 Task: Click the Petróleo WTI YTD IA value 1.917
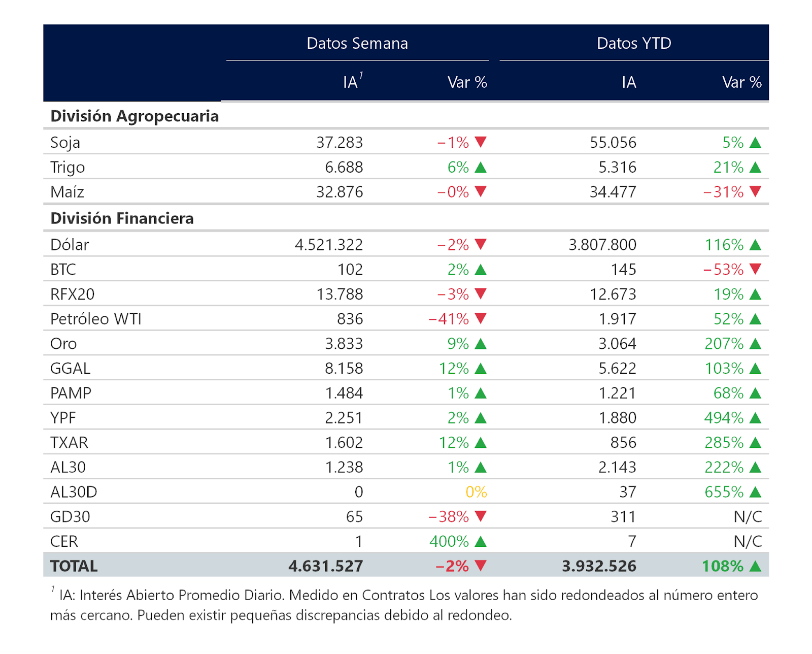click(x=617, y=319)
